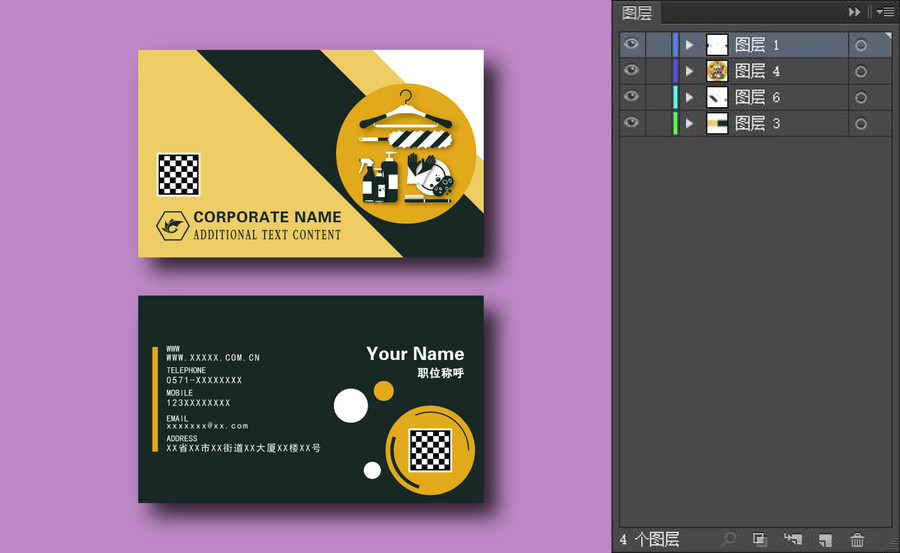Switch to the 图层 panel tab
The image size is (900, 553).
click(637, 13)
